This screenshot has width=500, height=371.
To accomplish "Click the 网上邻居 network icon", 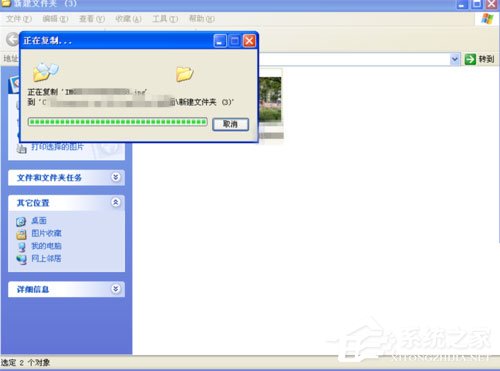I will pyautogui.click(x=21, y=259).
